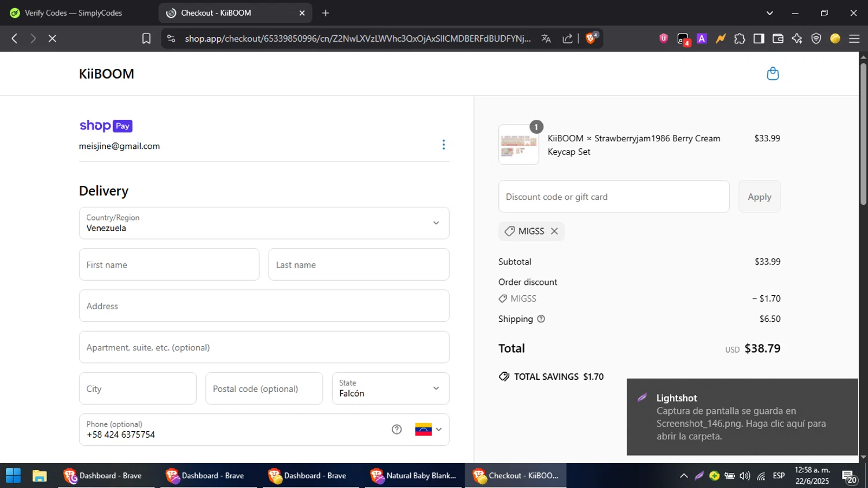Open the purple A extension
868x488 pixels.
tap(702, 38)
